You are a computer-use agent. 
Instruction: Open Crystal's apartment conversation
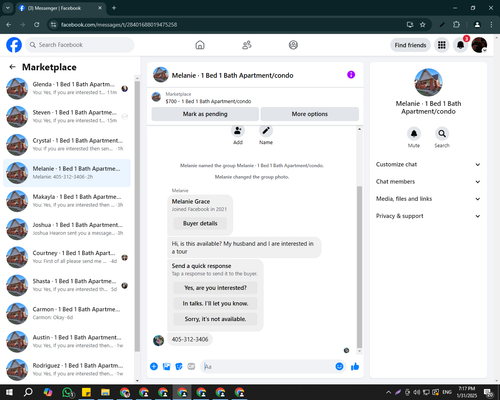pos(67,145)
